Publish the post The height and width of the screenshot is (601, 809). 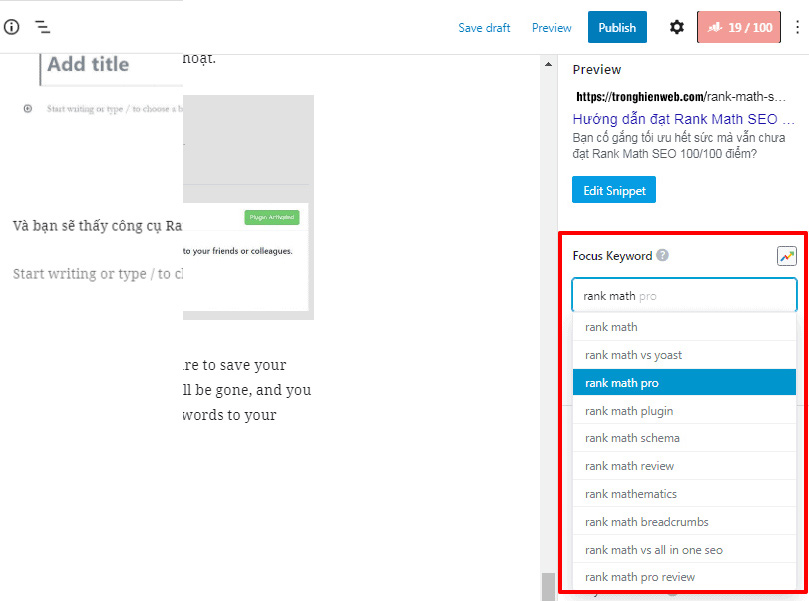617,27
